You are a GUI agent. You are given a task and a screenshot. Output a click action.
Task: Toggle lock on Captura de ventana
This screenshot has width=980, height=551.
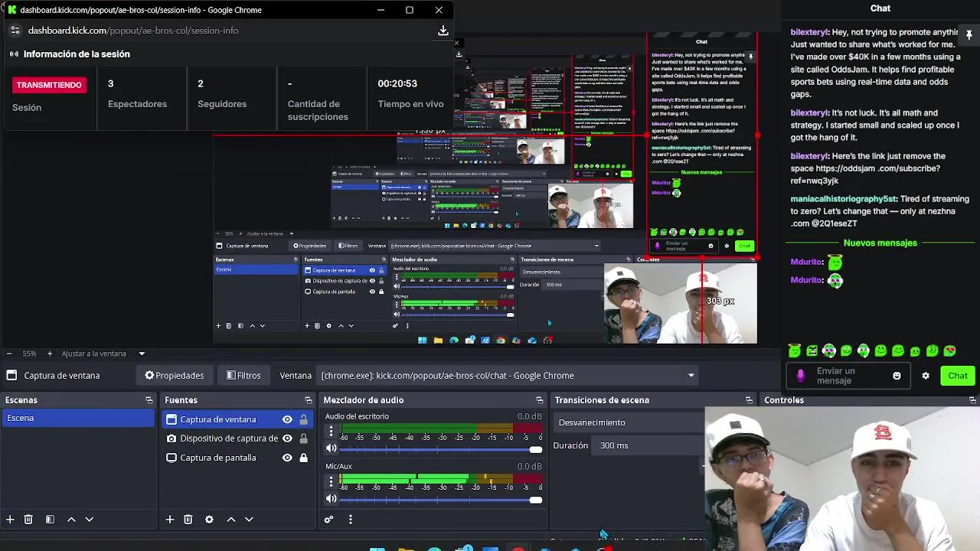point(304,419)
